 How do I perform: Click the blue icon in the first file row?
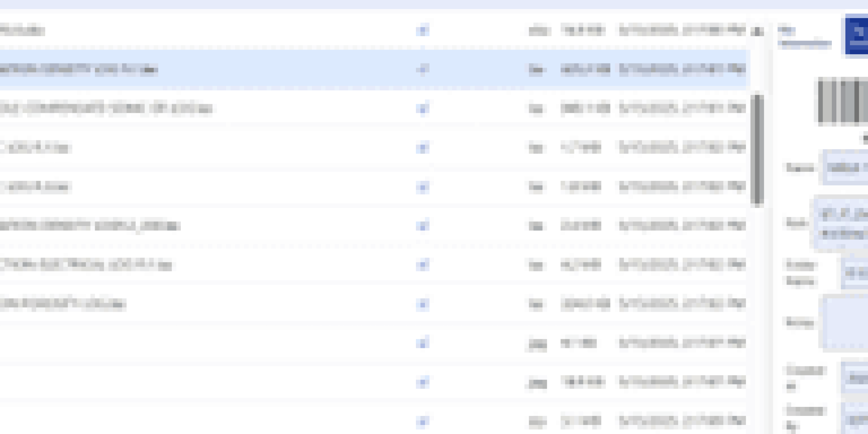423,31
